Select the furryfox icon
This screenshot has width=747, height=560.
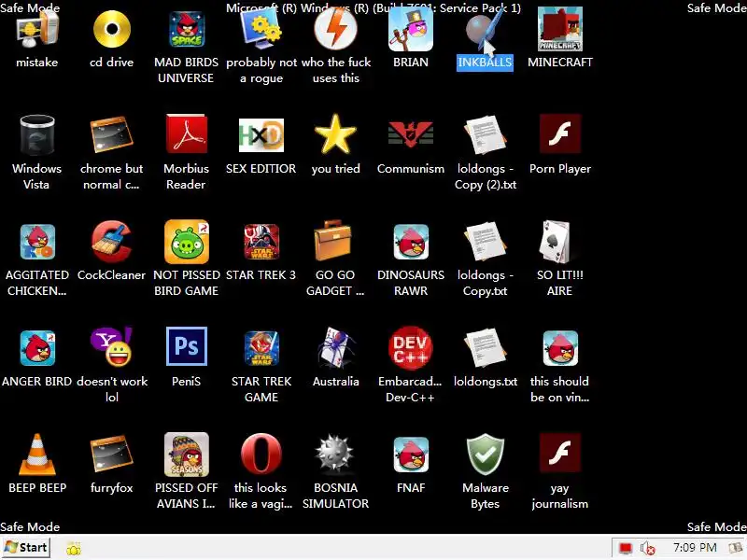click(x=111, y=454)
